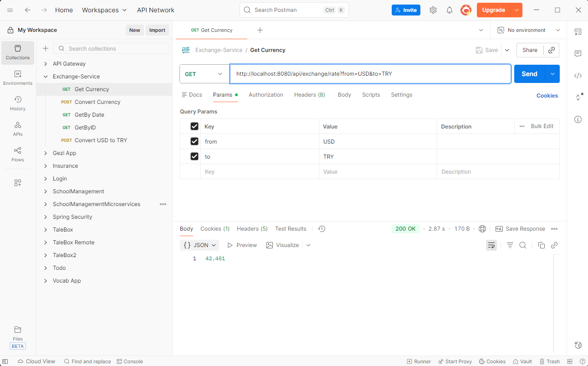
Task: Open the Environments sidebar panel
Action: (x=18, y=77)
